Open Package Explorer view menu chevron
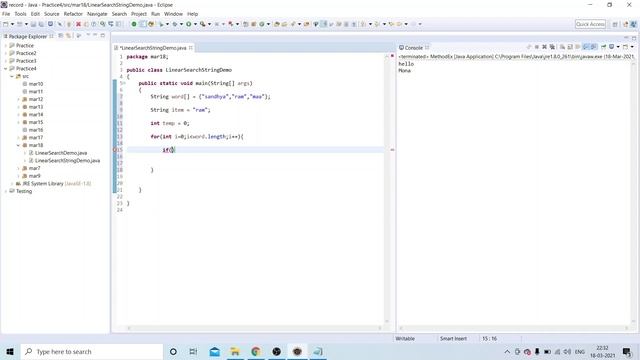Screen dimensions: 640x360 coord(88,36)
